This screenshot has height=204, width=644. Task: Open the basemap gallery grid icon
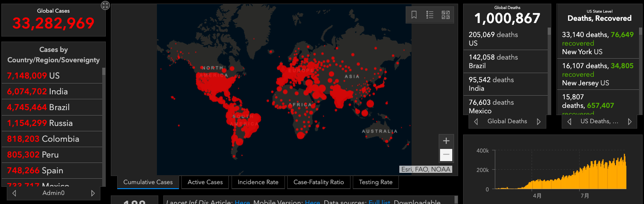[x=445, y=15]
